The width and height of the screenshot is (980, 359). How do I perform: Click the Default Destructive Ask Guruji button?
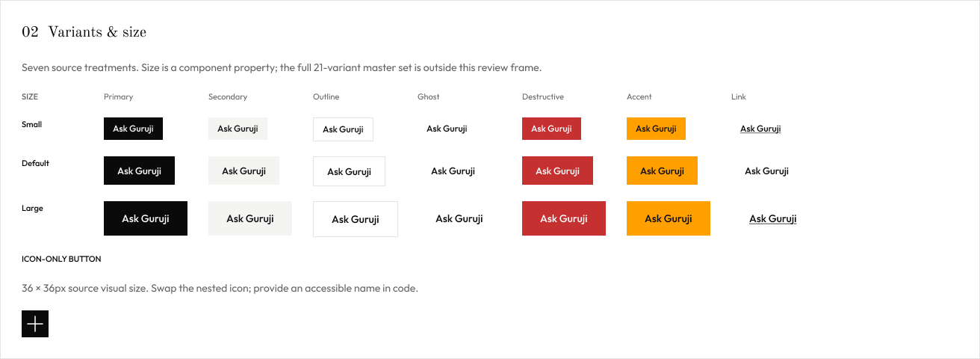[x=557, y=171]
